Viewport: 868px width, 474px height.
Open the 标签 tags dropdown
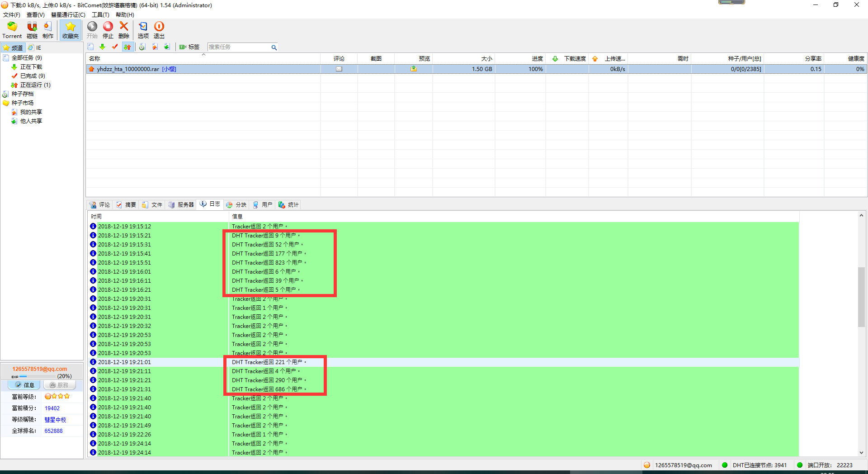point(189,47)
